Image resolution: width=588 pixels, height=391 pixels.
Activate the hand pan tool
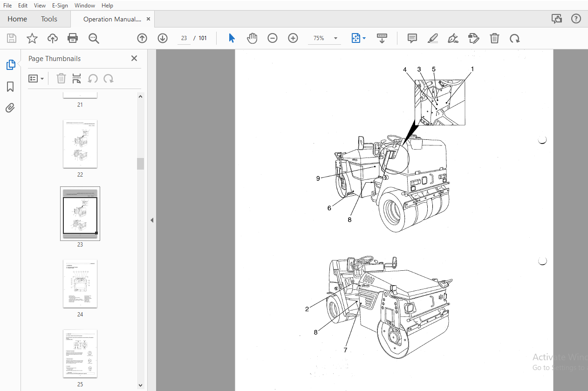click(x=252, y=38)
